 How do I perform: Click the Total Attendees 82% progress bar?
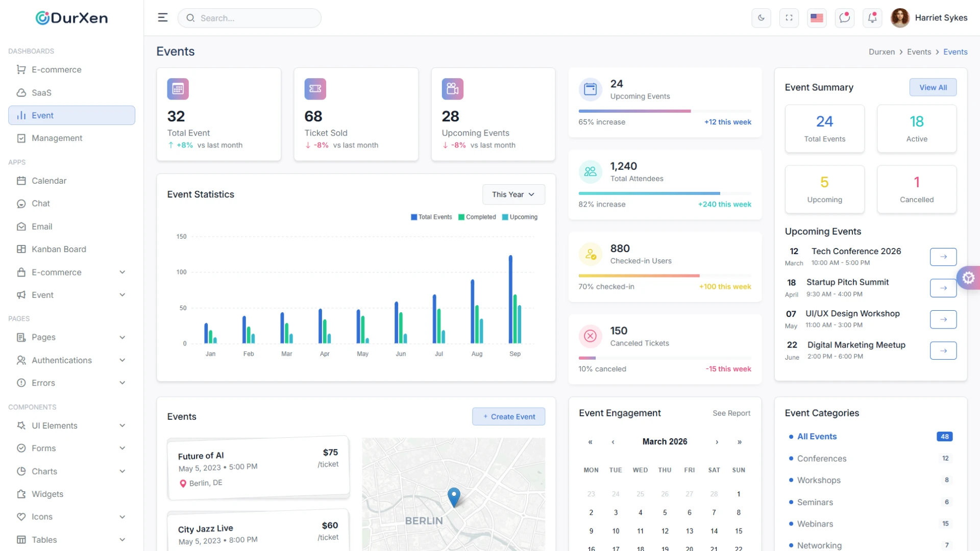(x=665, y=193)
